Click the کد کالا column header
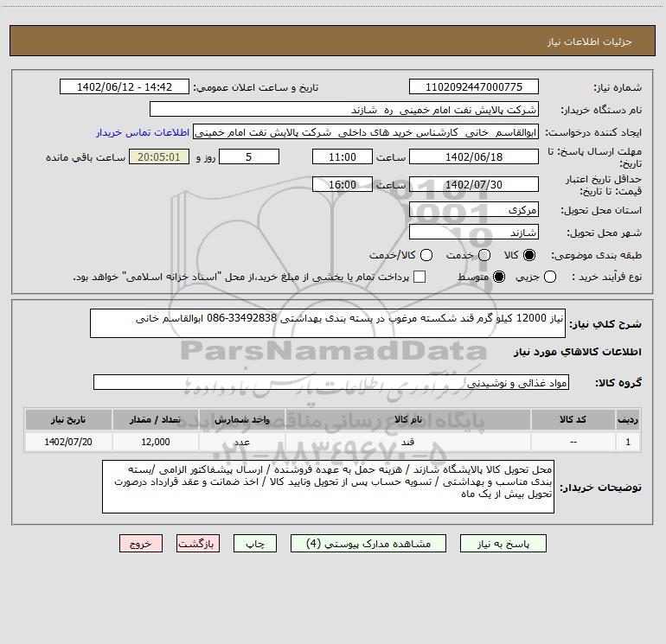This screenshot has height=644, width=666. [573, 420]
